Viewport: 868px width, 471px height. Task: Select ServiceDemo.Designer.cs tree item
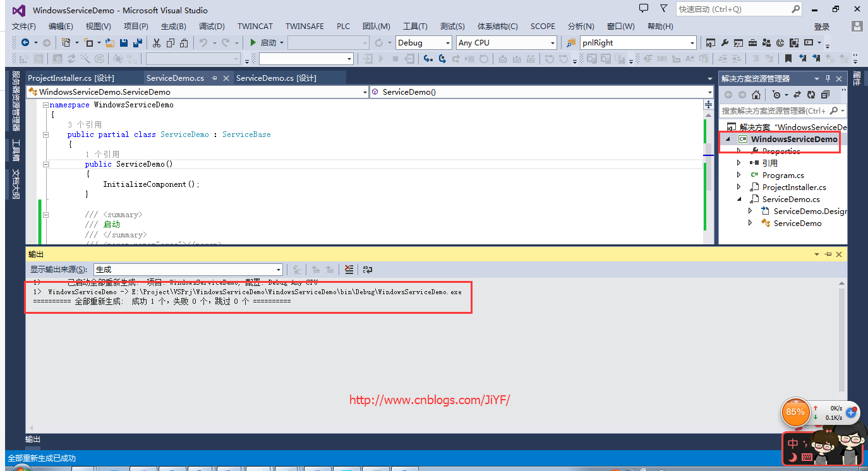810,212
